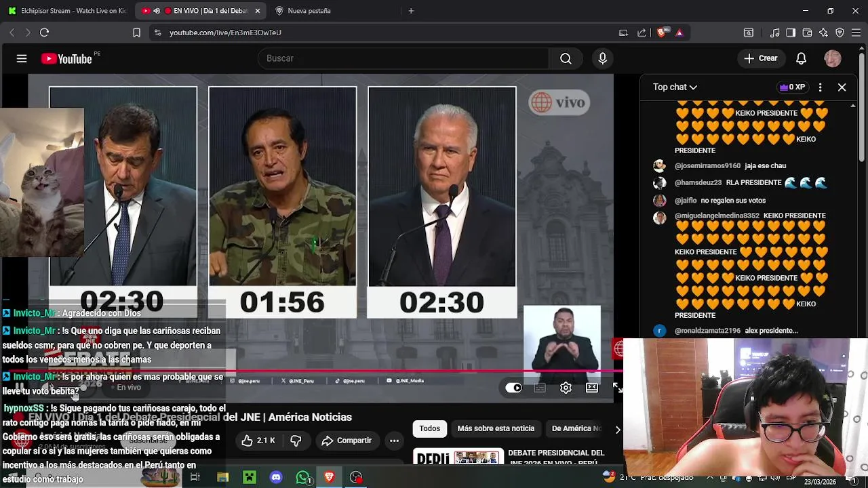This screenshot has height=488, width=868.
Task: Switch player to theater mode
Action: [x=592, y=388]
